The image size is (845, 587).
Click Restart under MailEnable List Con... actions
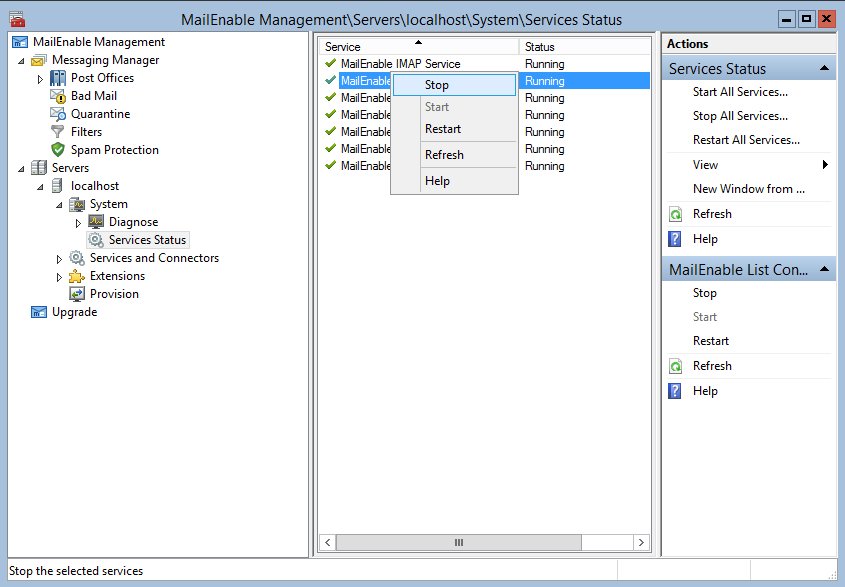710,341
